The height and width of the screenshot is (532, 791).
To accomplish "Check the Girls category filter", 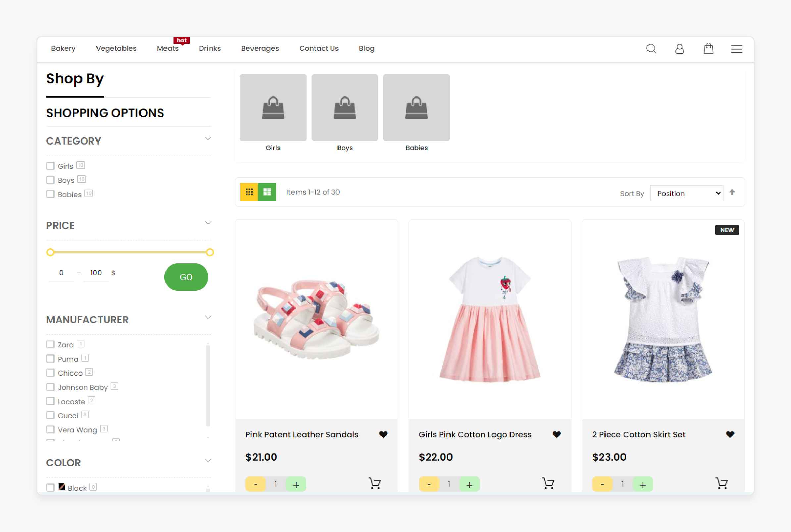I will tap(50, 166).
